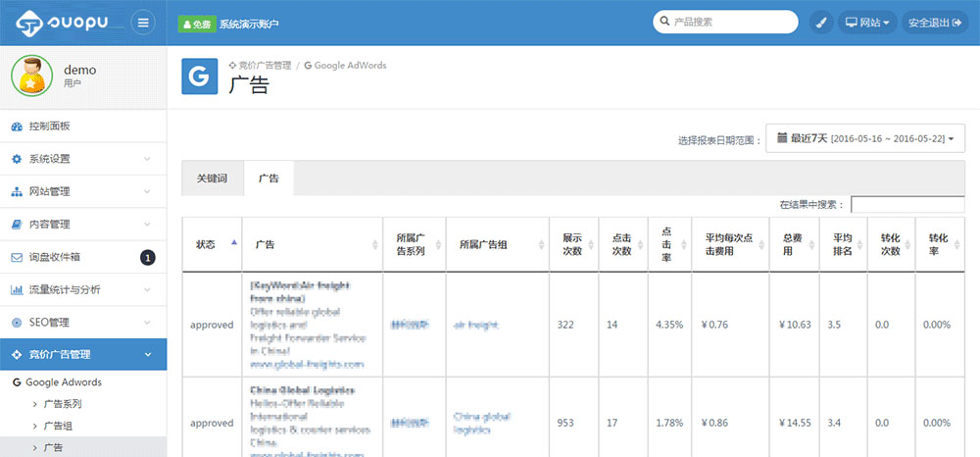Screen dimensions: 980x457
Task: Click the paintbrush theme icon
Action: click(x=820, y=23)
